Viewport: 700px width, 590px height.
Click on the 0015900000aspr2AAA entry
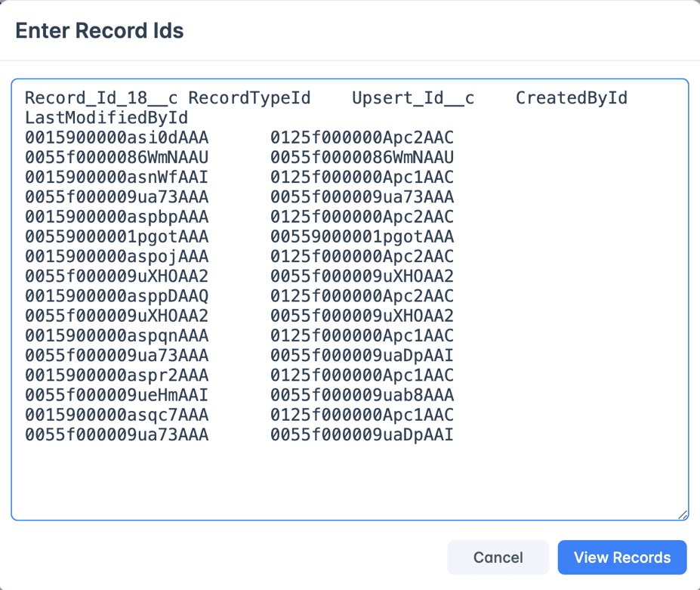coord(116,375)
